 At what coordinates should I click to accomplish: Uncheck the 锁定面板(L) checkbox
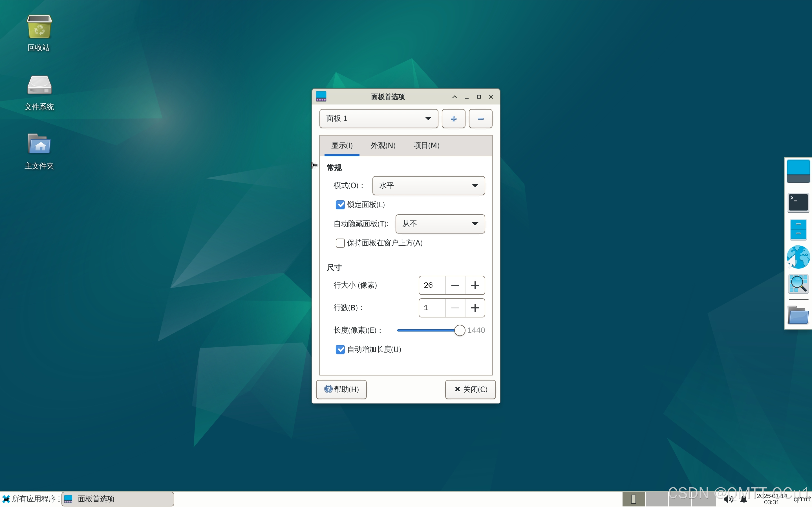point(340,205)
